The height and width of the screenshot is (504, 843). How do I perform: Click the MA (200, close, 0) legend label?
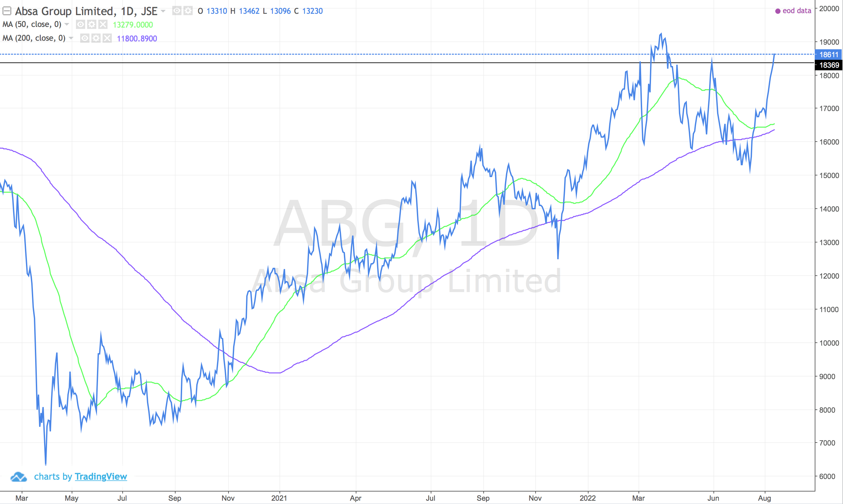34,38
